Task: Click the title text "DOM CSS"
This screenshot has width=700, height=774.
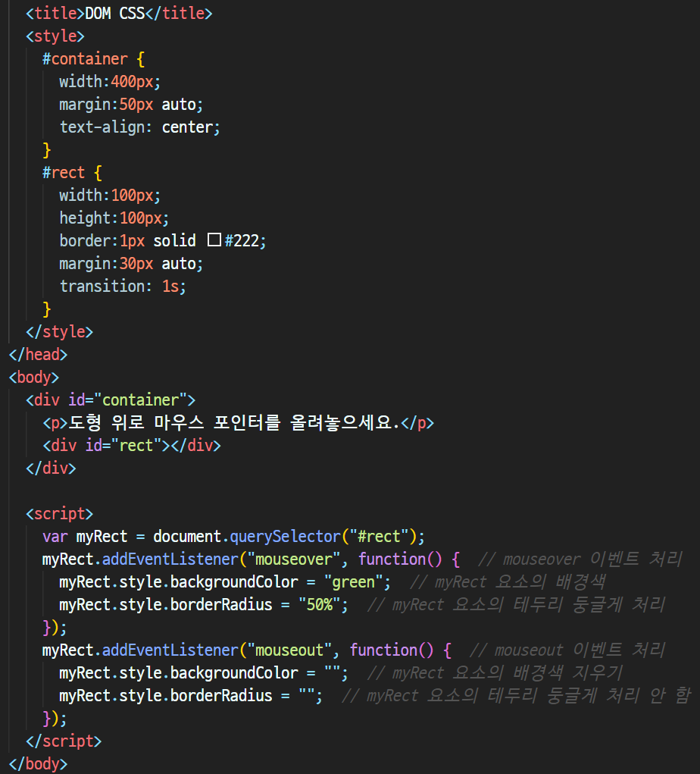Action: 115,14
